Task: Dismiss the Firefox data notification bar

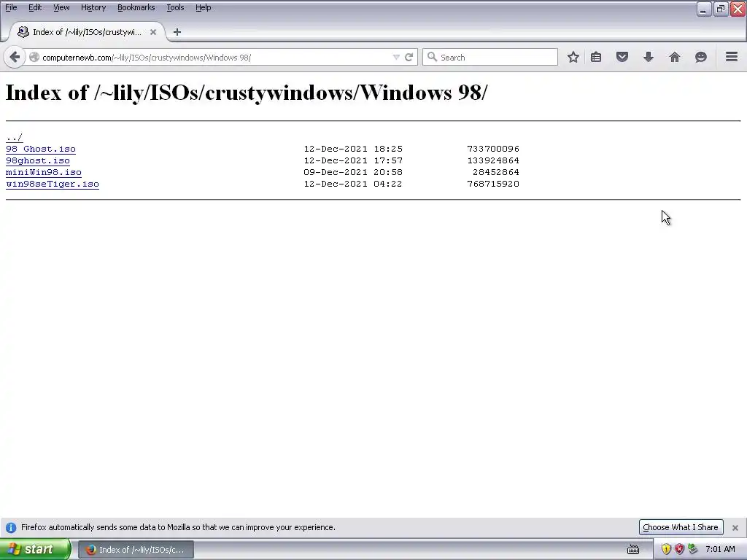Action: pyautogui.click(x=735, y=528)
